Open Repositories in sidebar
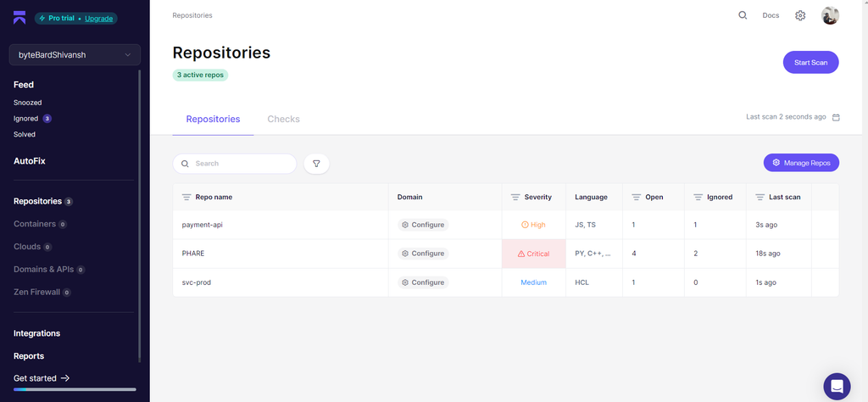Screen dimensions: 868x402 37,202
